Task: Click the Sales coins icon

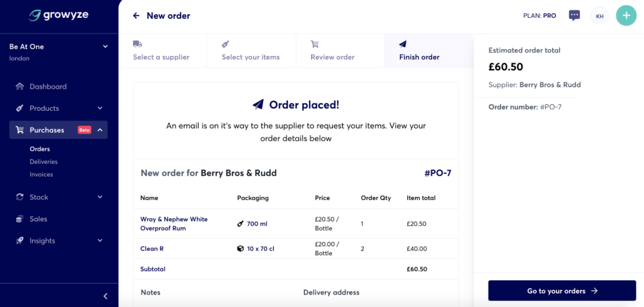Action: (20, 219)
